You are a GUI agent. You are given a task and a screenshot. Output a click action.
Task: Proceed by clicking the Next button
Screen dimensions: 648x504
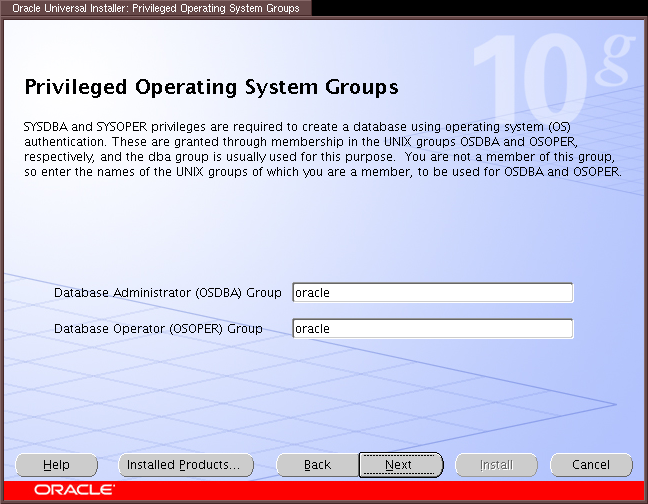399,465
